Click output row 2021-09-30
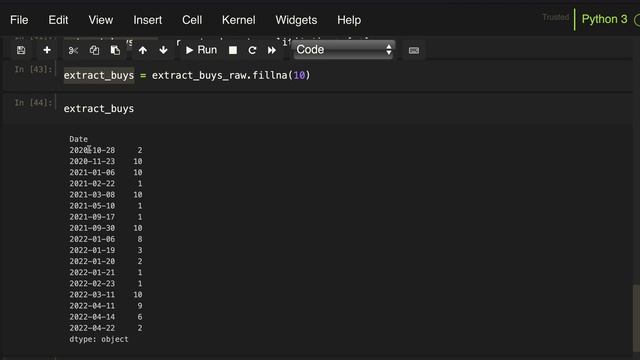The height and width of the screenshot is (360, 640). tap(106, 228)
